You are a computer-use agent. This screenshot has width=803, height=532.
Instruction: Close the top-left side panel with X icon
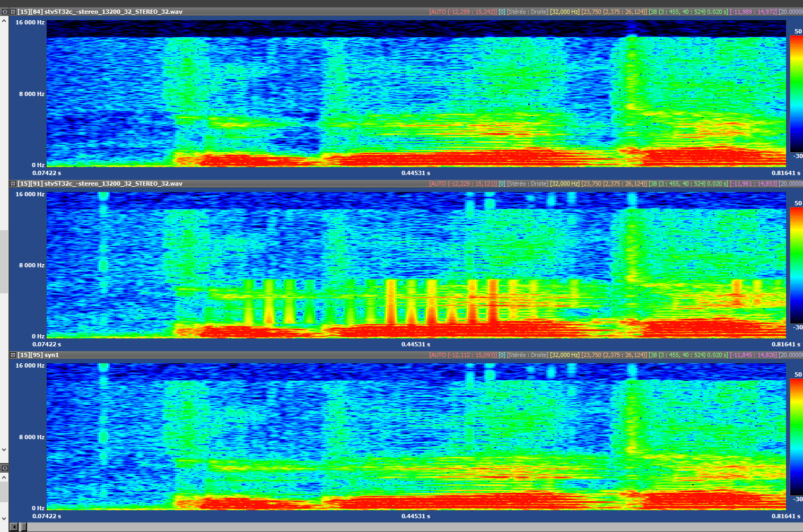coord(4,12)
